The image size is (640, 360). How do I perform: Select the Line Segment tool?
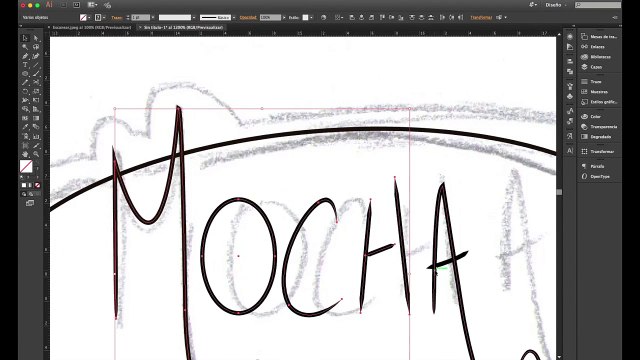click(x=36, y=65)
